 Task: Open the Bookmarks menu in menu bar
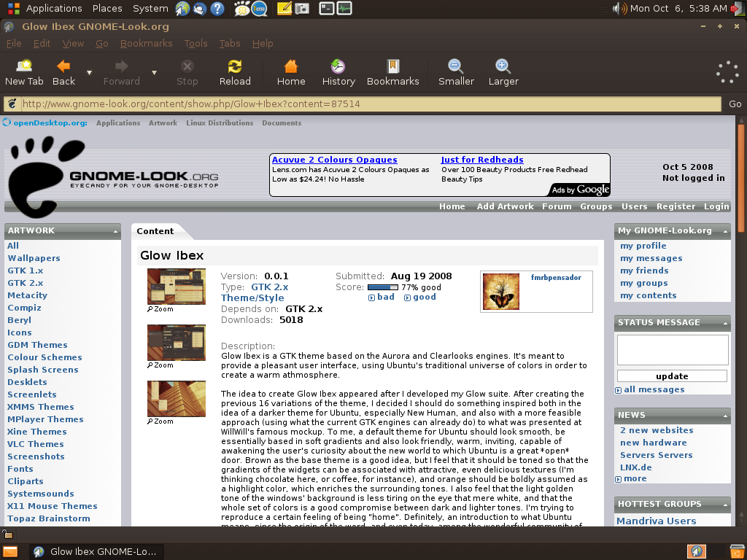click(x=146, y=43)
